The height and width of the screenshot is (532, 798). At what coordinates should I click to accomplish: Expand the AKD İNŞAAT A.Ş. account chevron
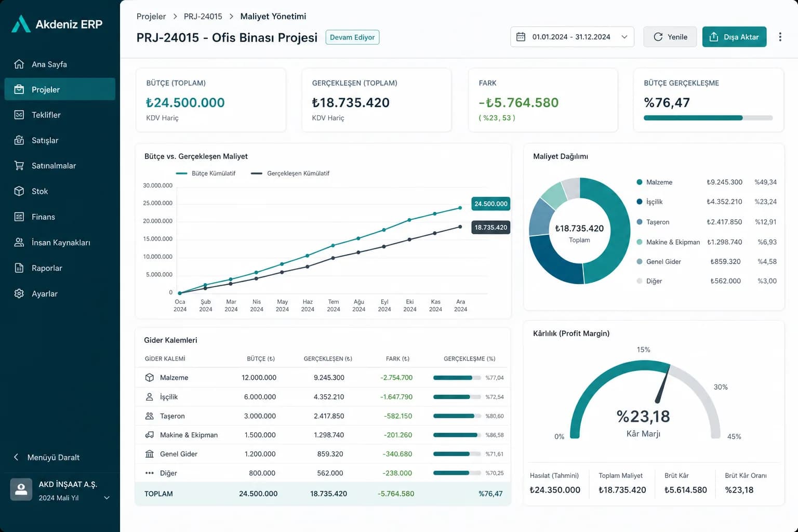(107, 498)
